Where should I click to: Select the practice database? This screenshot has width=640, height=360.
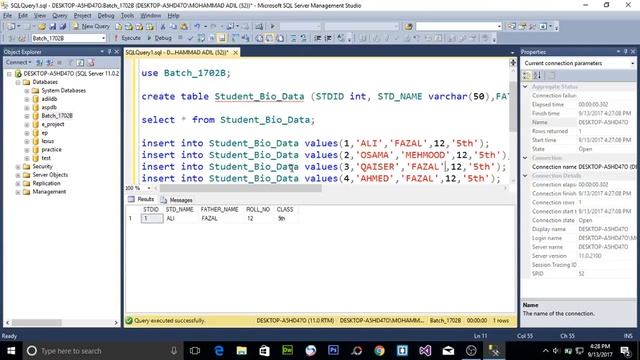[51, 149]
